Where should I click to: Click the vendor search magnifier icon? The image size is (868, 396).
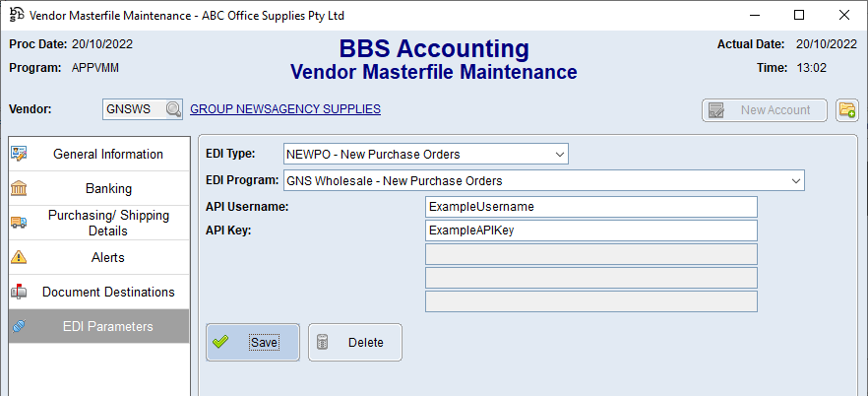(173, 109)
